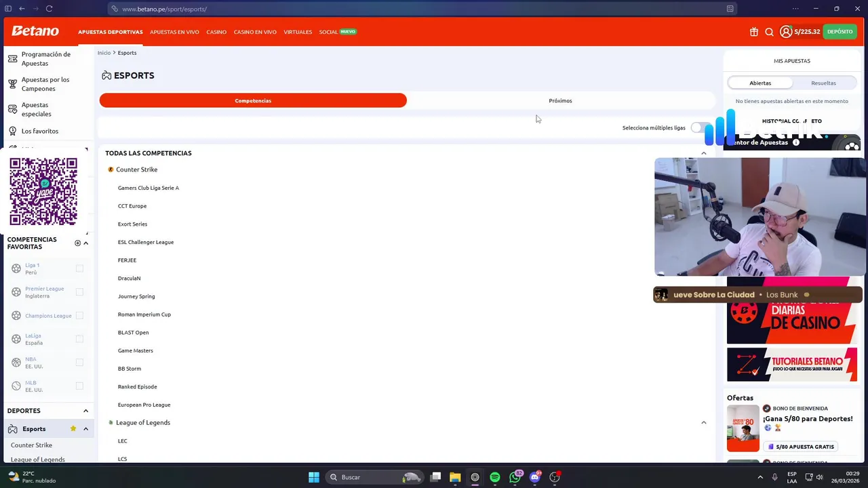Open the Roman Imperium Cup link
This screenshot has height=488, width=868.
coord(144,314)
